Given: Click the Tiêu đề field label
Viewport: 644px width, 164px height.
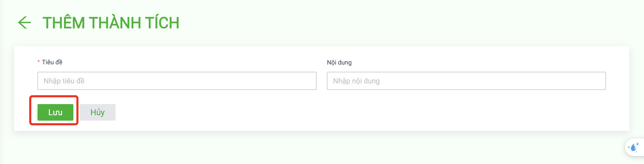Looking at the screenshot, I should click(x=52, y=62).
